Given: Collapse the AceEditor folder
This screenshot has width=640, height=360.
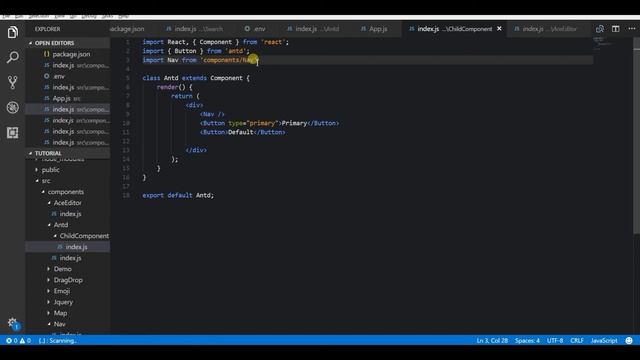Looking at the screenshot, I should pos(68,203).
